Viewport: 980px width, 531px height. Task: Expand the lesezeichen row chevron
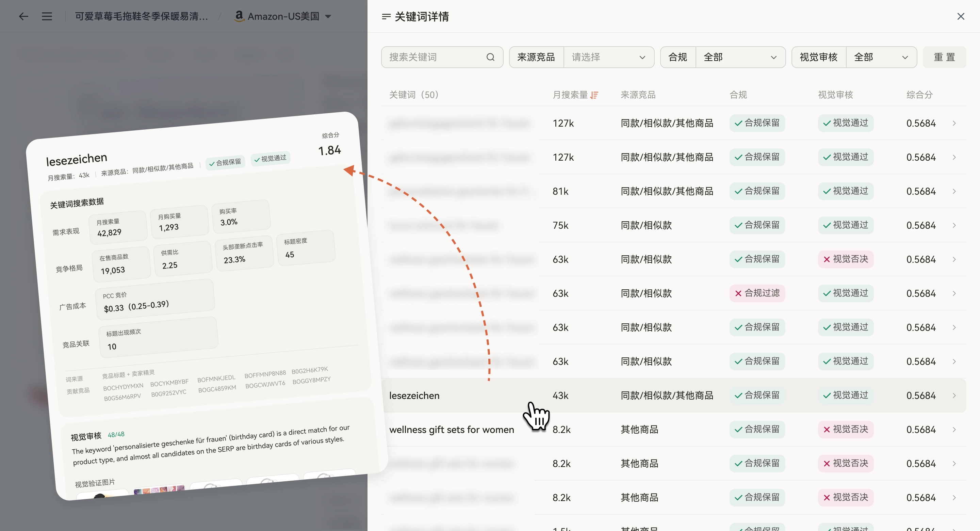954,396
